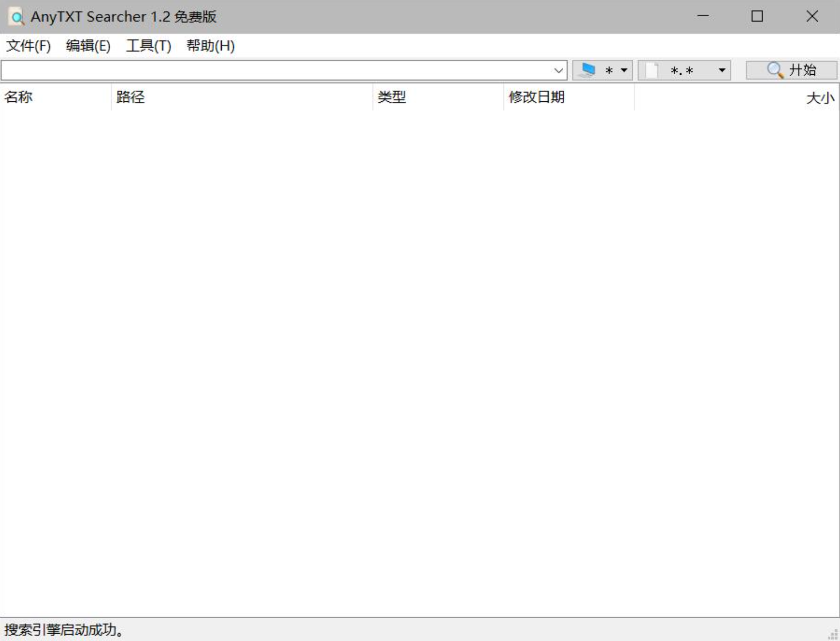
Task: Click the resize grip in status bar corner
Action: click(833, 634)
